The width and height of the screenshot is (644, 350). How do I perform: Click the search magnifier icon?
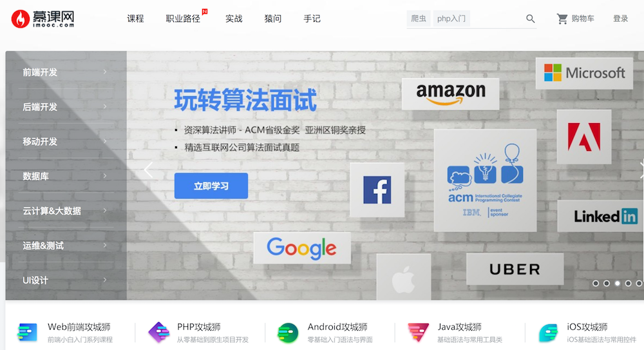click(x=530, y=19)
